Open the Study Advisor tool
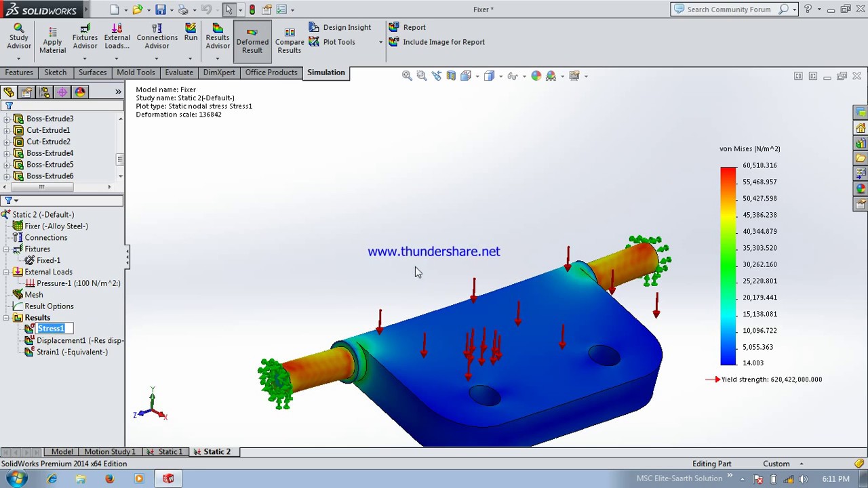The image size is (868, 488). pyautogui.click(x=19, y=37)
